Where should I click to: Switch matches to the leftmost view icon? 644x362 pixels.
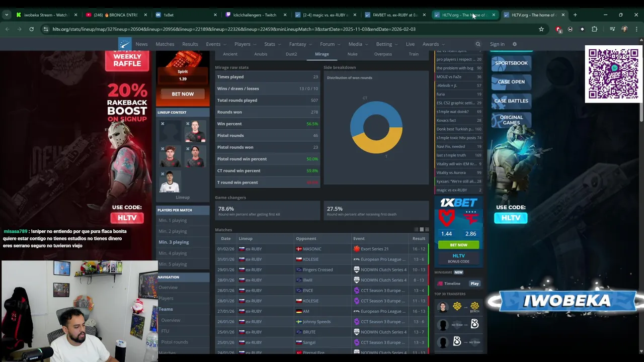pos(416,230)
